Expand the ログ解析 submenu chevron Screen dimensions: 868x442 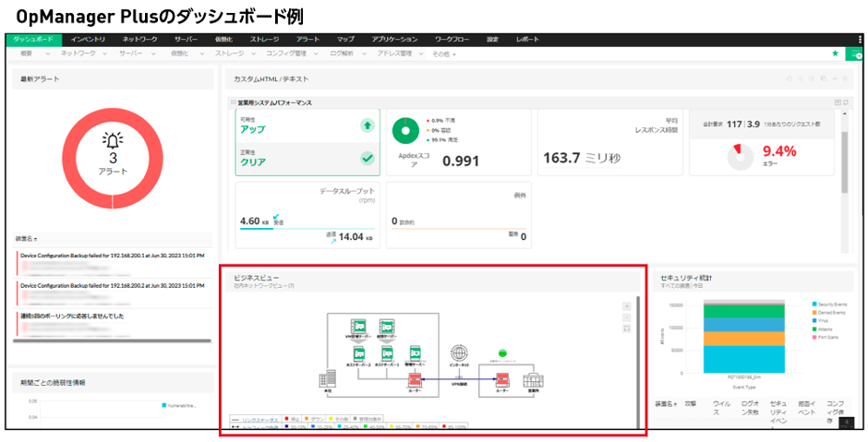pyautogui.click(x=366, y=54)
